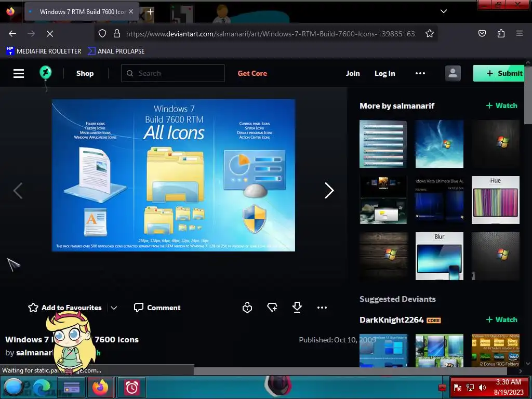
Task: Launch Microsoft Edge from the taskbar
Action: coord(42,387)
